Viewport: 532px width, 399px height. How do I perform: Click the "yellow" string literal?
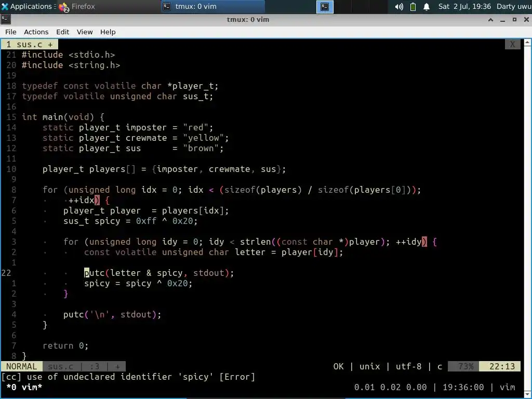(x=203, y=138)
